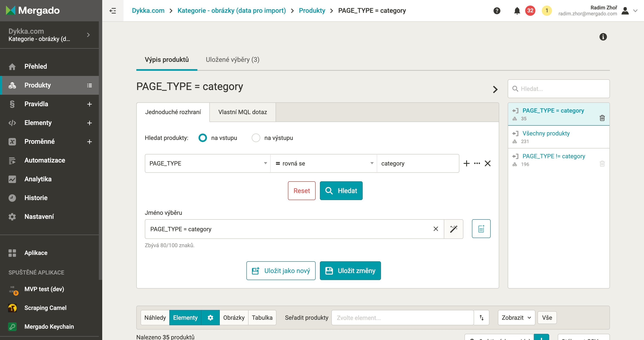Open the Vlastní MQL dotaz tab
Viewport: 644px width, 340px height.
click(242, 112)
